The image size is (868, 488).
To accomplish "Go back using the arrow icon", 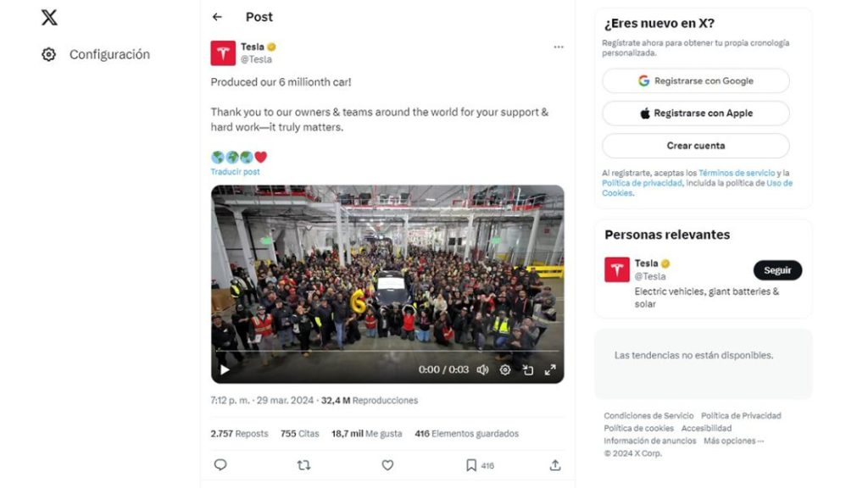I will (x=217, y=17).
